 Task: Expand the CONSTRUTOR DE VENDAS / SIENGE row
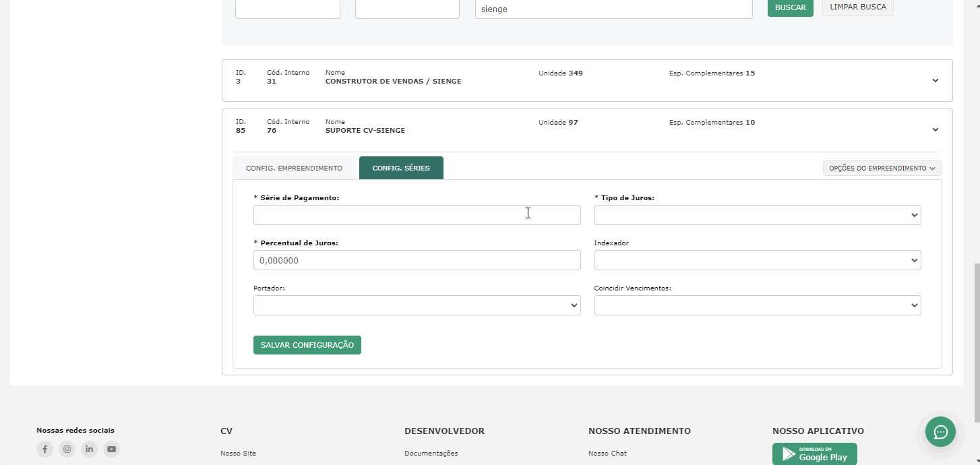936,81
